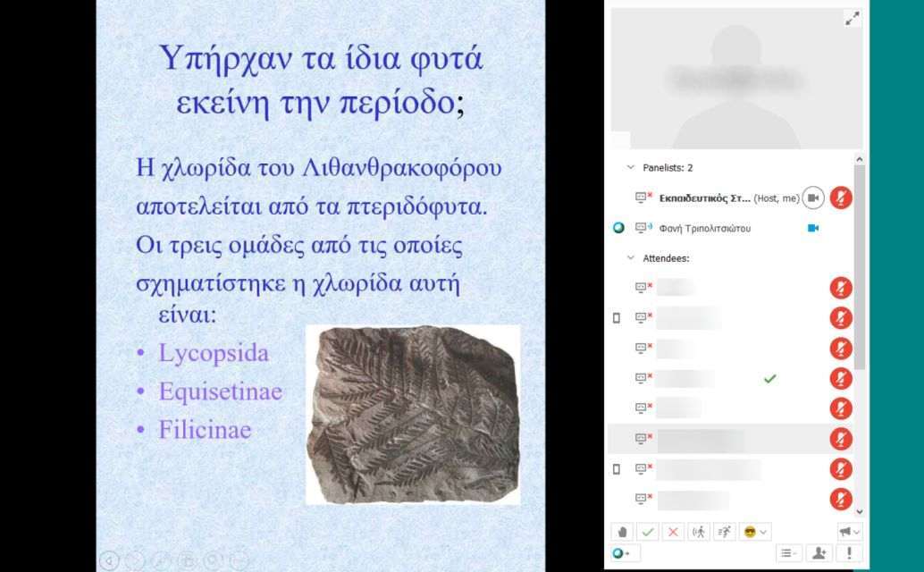This screenshot has height=572, width=924.
Task: Click the participant list scrollbar down arrow
Action: [x=860, y=511]
